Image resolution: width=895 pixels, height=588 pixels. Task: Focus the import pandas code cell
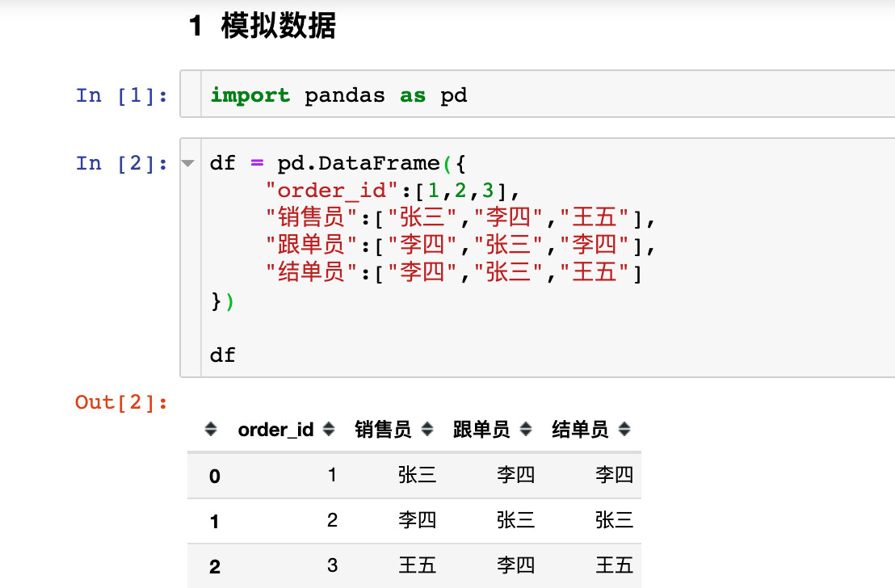click(485, 95)
